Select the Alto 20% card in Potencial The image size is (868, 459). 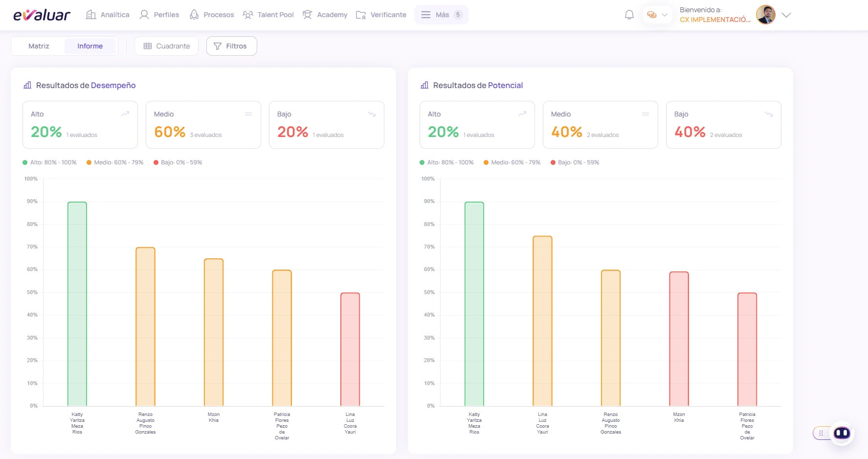point(477,125)
